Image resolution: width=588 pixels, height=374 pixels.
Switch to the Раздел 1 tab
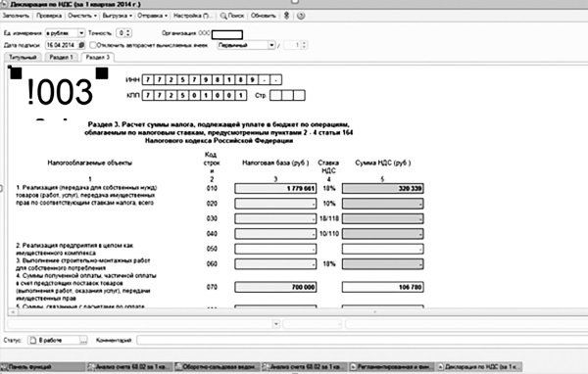pos(61,58)
